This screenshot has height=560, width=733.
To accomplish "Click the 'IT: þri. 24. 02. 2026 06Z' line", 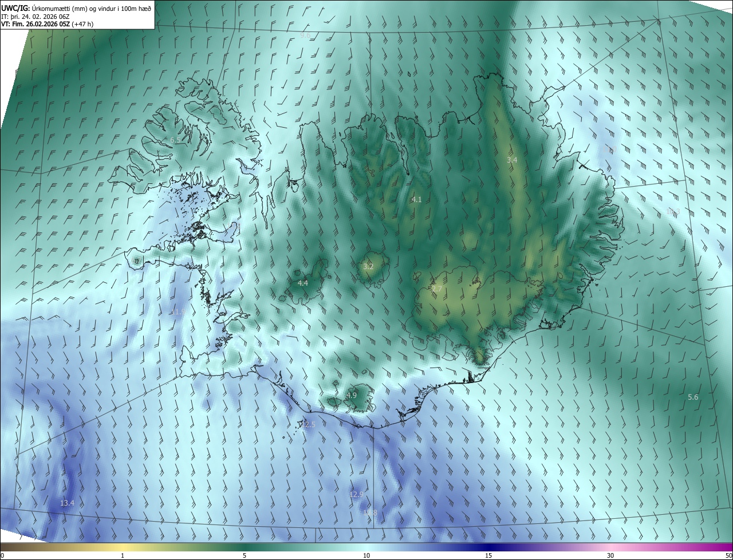I will click(36, 16).
